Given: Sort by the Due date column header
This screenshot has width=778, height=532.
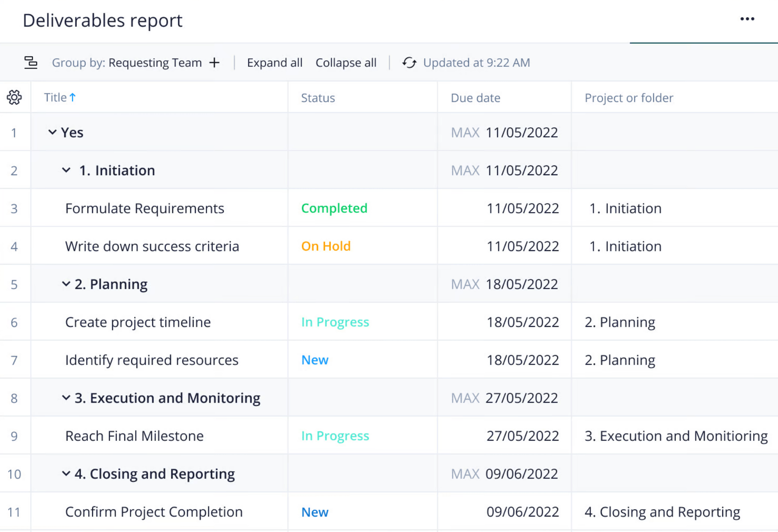Looking at the screenshot, I should pos(475,98).
